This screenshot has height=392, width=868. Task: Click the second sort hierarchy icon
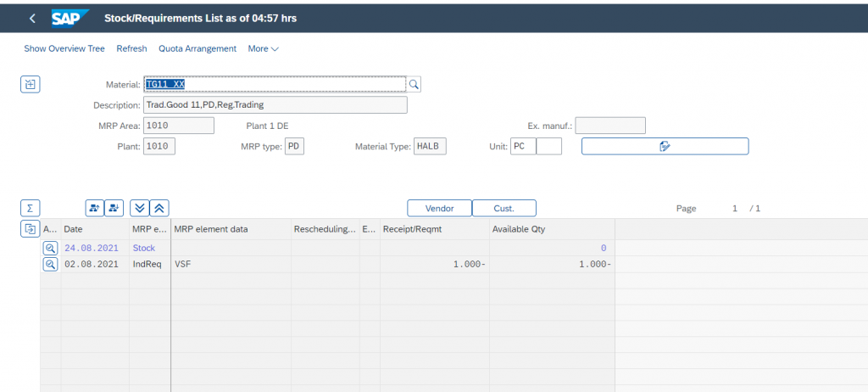click(114, 208)
